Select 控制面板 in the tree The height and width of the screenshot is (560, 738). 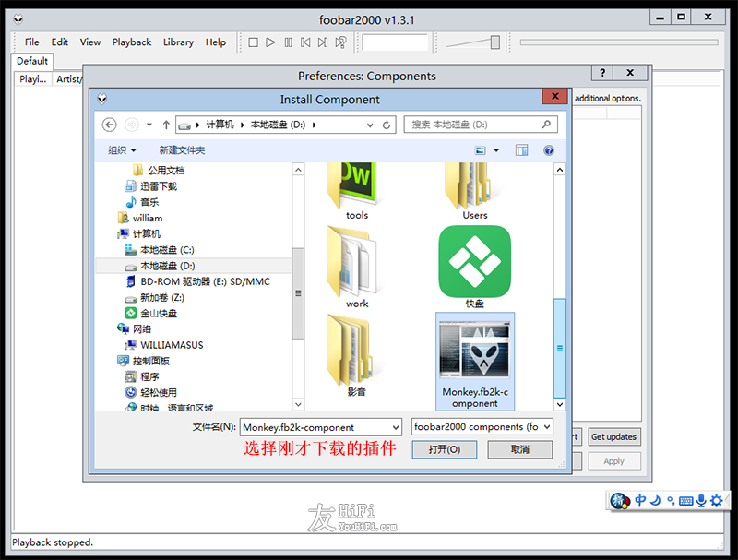click(143, 361)
